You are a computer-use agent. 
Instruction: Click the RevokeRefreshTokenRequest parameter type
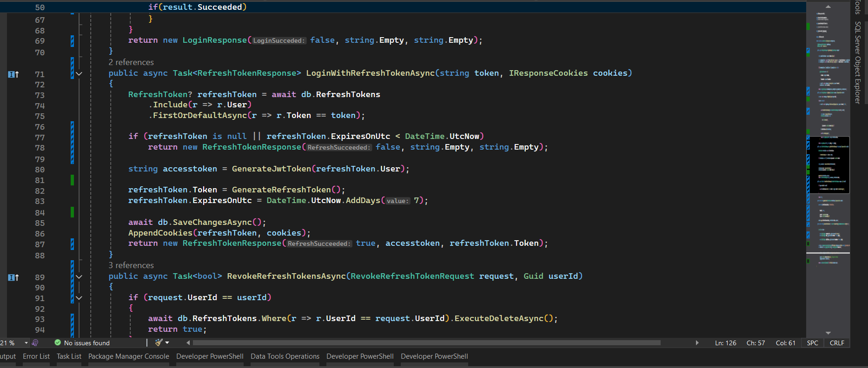click(412, 276)
